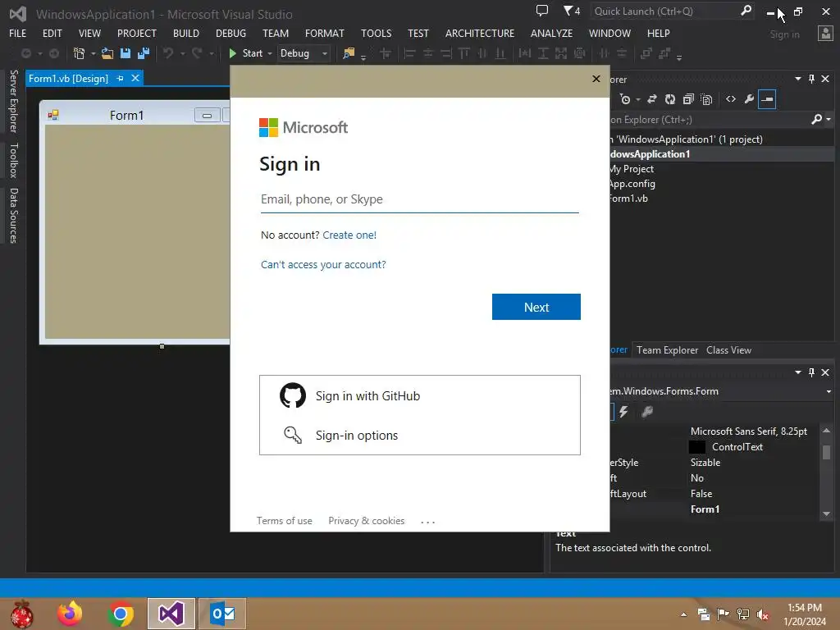This screenshot has height=630, width=840.
Task: Open Outlook from the taskbar
Action: 222,614
